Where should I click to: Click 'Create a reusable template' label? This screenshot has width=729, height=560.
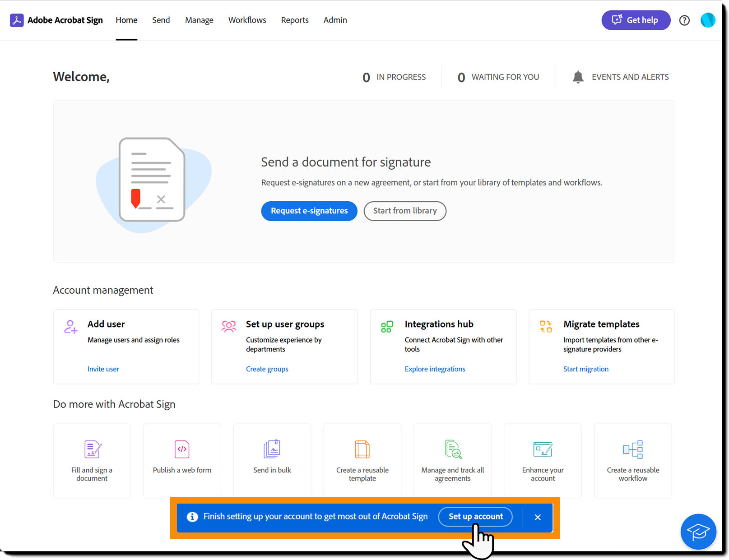[362, 474]
